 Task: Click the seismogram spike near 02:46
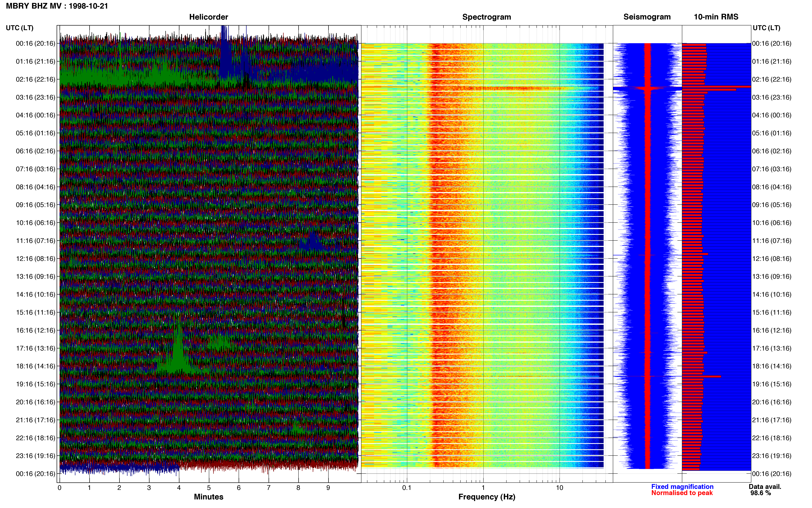click(647, 88)
